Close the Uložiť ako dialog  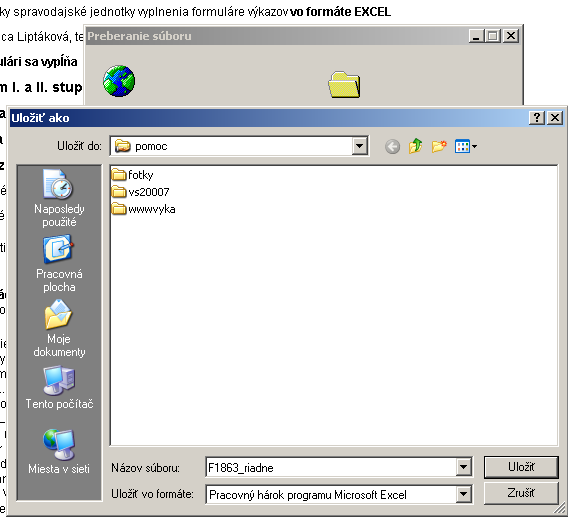[x=555, y=118]
